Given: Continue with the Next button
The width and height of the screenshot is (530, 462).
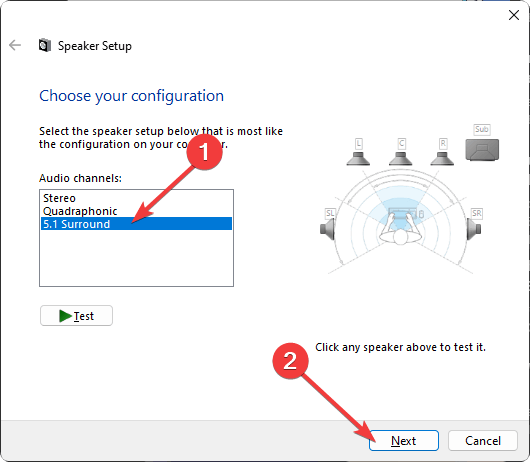Looking at the screenshot, I should click(404, 440).
